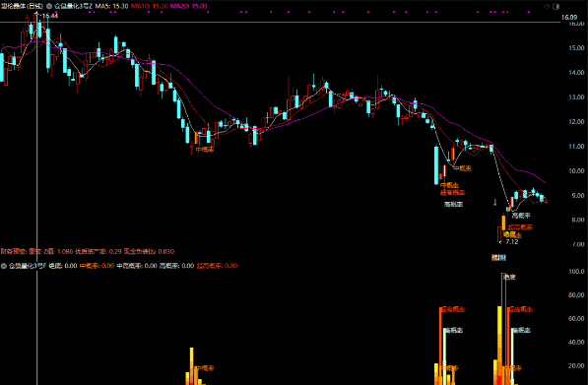Screen dimensions: 588x385
Task: Click the panel toggle icon at top right
Action: pyautogui.click(x=556, y=6)
